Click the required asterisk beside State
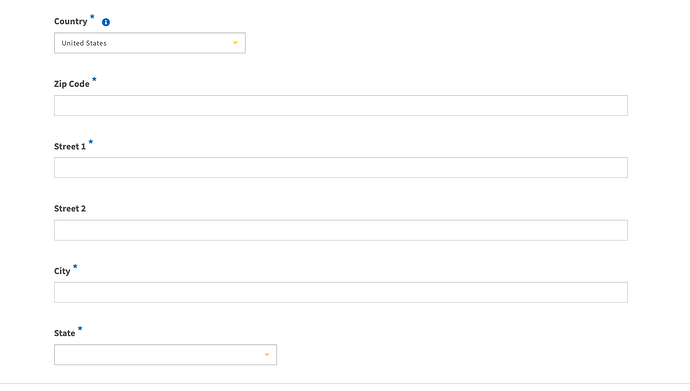 point(80,328)
